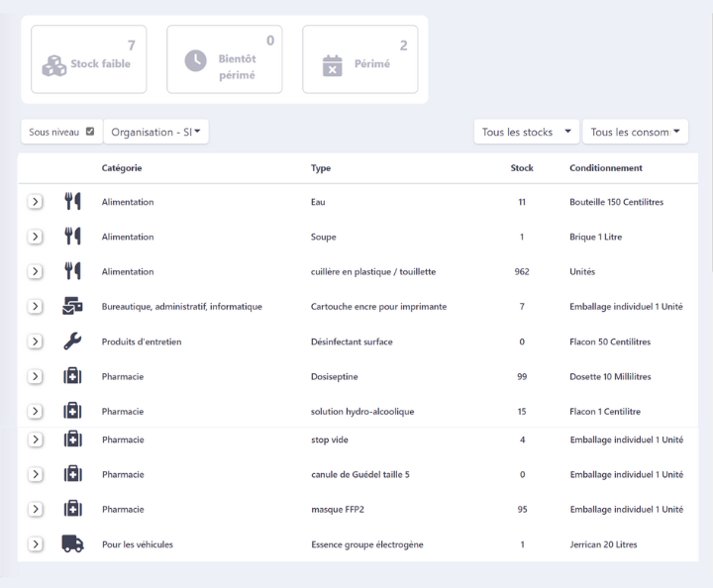Screen dimensions: 713x588
Task: Sort by the Catégorie column header
Action: coord(122,168)
